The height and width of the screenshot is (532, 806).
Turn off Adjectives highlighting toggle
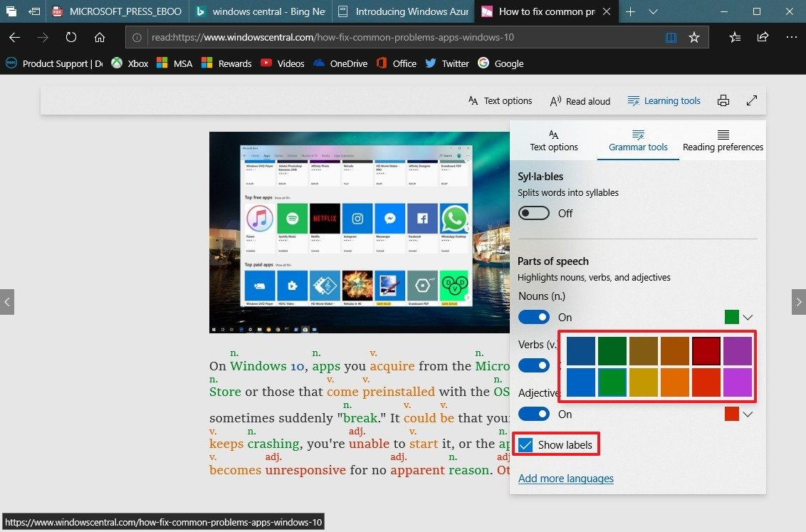[x=533, y=414]
